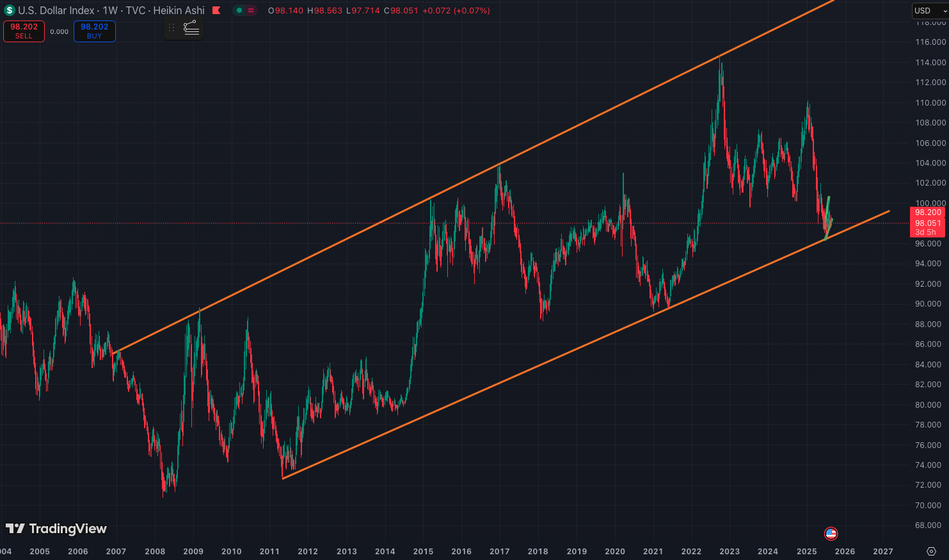Click the green market status dot

[239, 10]
